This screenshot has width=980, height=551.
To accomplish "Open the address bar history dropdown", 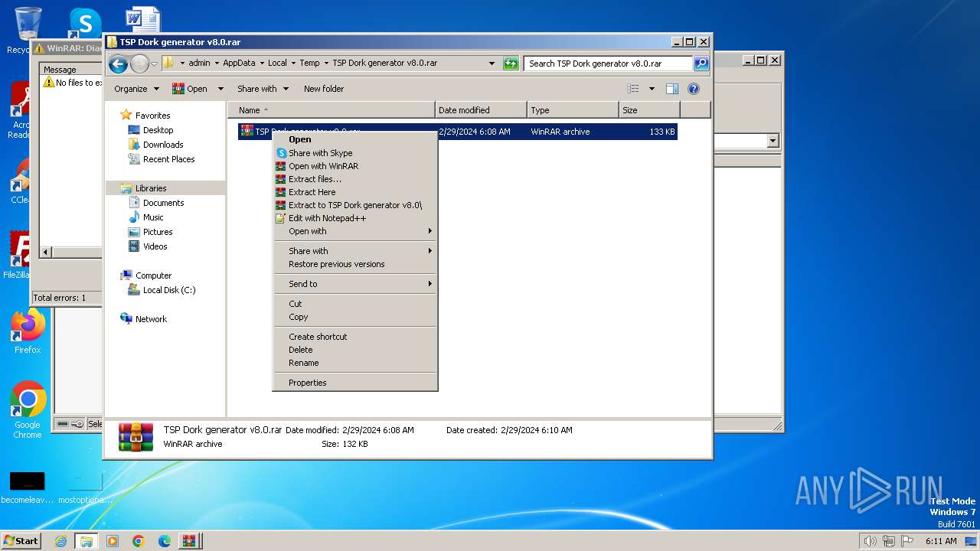I will 492,64.
